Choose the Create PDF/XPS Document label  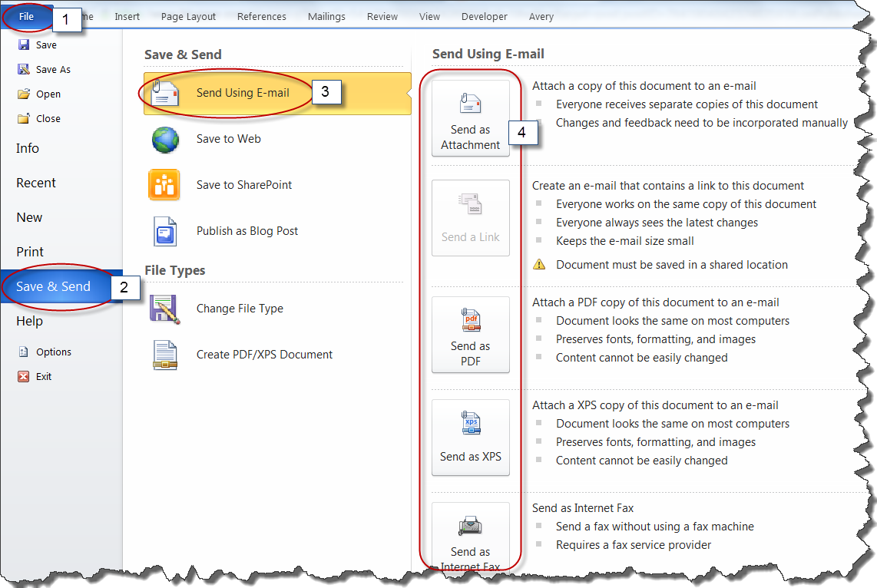pos(264,355)
